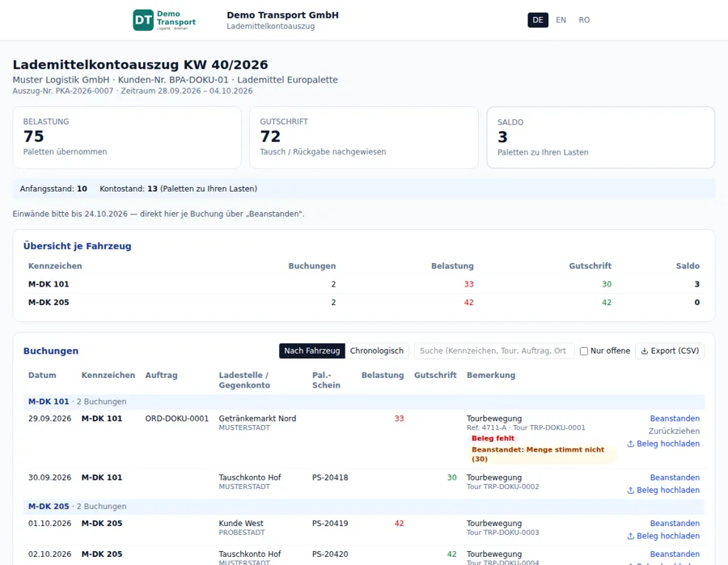
Task: Click the Datum column header
Action: (x=42, y=376)
